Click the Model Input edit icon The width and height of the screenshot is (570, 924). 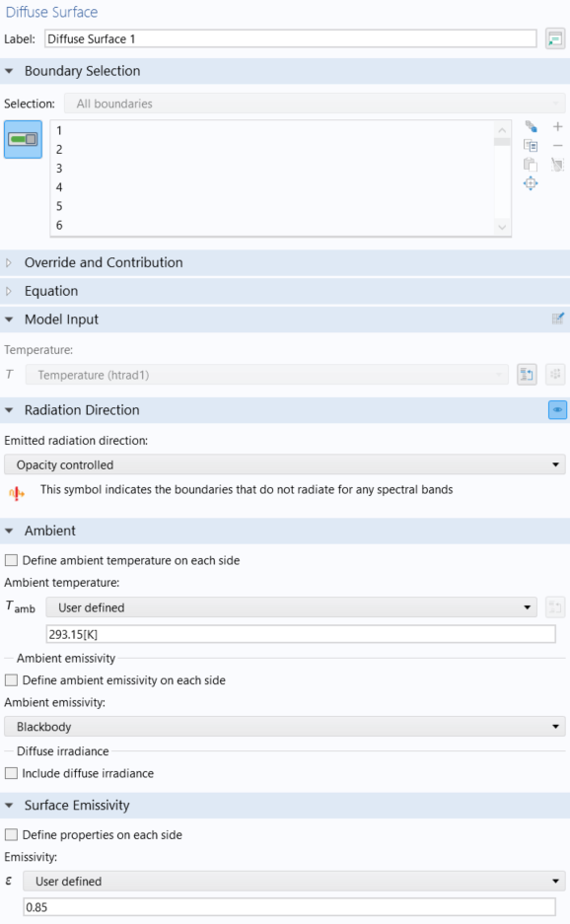click(557, 319)
